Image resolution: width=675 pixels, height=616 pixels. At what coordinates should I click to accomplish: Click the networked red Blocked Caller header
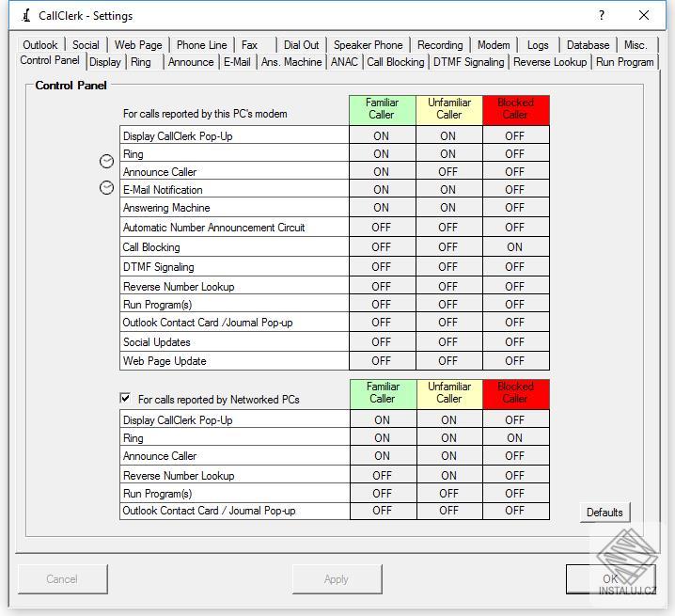coord(516,393)
